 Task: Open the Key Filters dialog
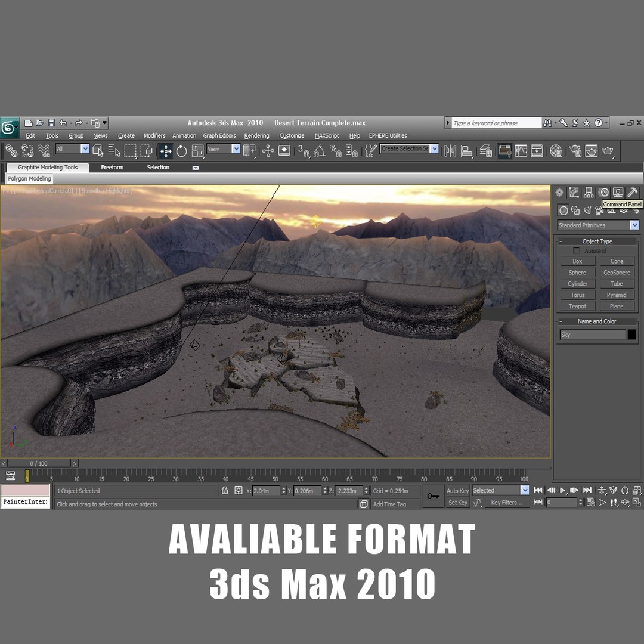point(506,503)
